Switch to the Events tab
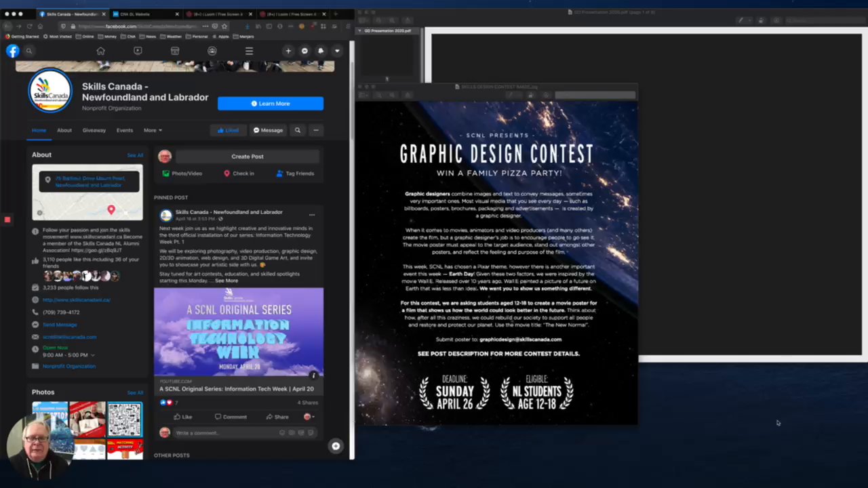Image resolution: width=868 pixels, height=488 pixels. pos(125,130)
